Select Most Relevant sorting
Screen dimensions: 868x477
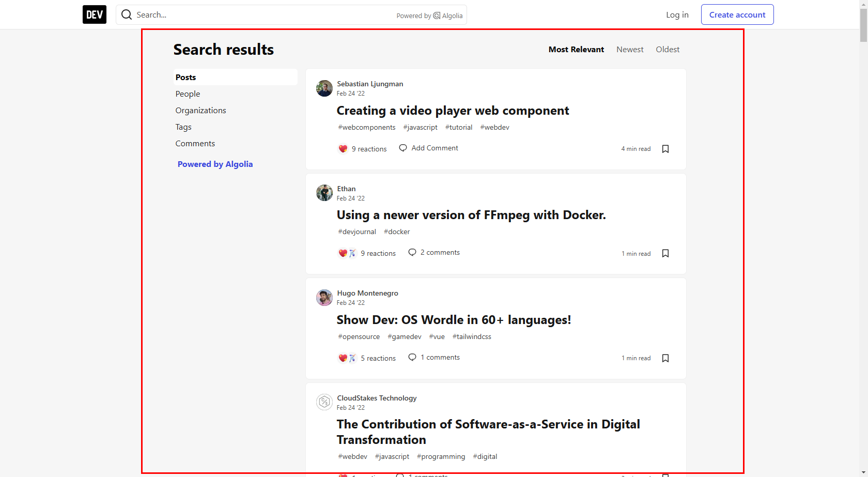(576, 50)
